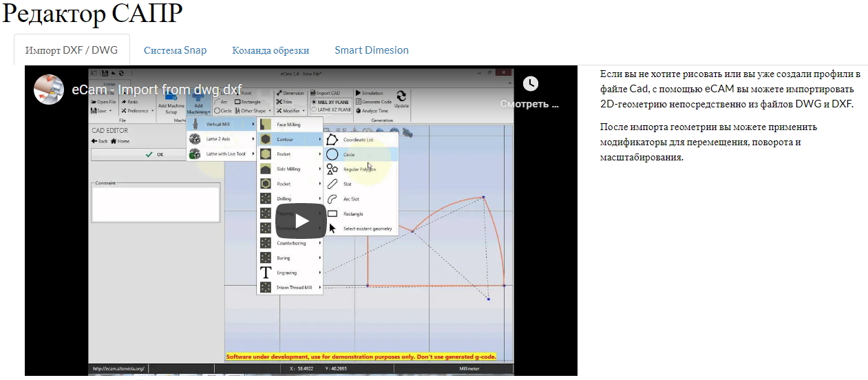Click ecam.altervista.org URL in status bar
This screenshot has width=868, height=380.
click(118, 368)
